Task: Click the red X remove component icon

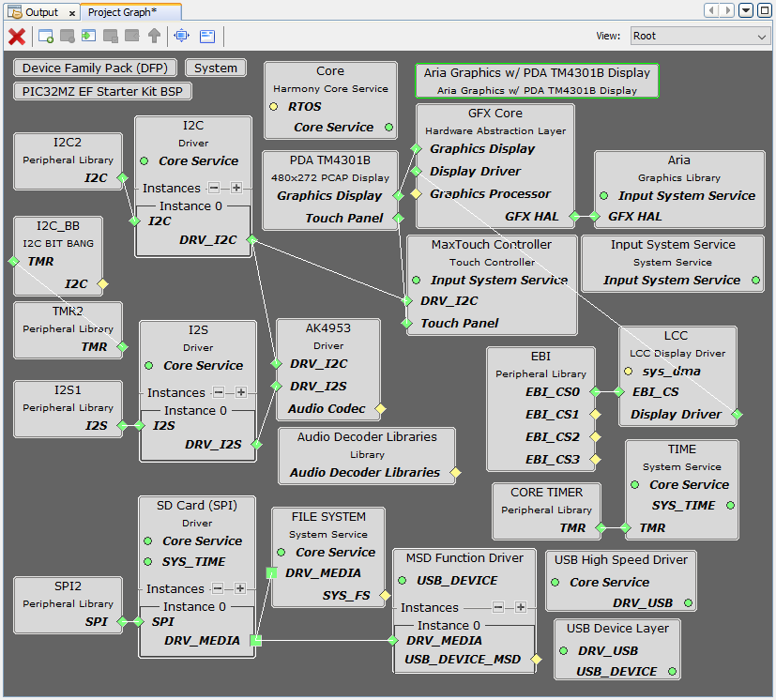Action: (x=17, y=37)
